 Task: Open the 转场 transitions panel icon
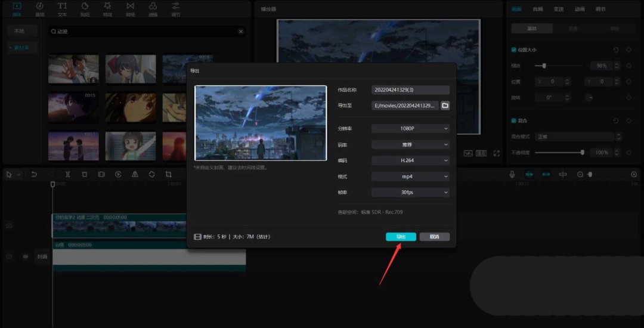point(130,9)
